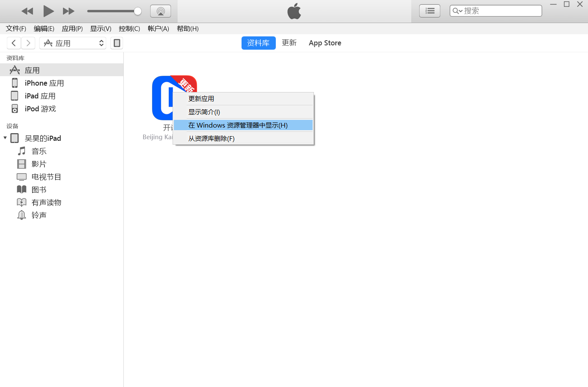Go back with the left chevron button
Screen dimensions: 588x387
[14, 43]
